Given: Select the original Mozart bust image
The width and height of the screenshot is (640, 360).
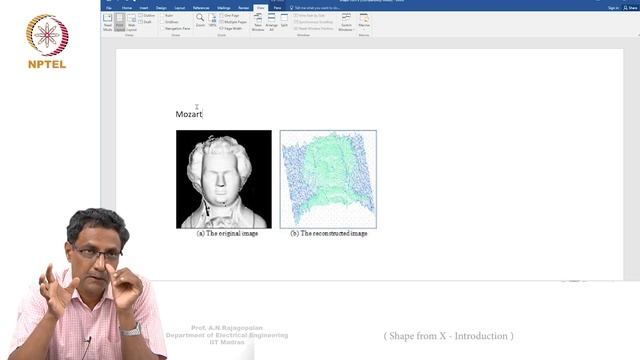Looking at the screenshot, I should pyautogui.click(x=224, y=179).
